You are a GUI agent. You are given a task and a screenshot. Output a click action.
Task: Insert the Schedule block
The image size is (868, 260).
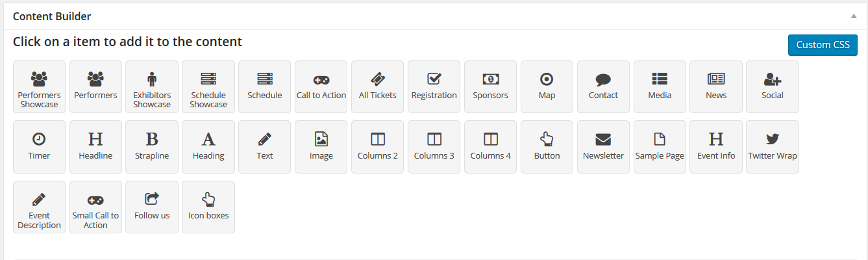coord(265,86)
